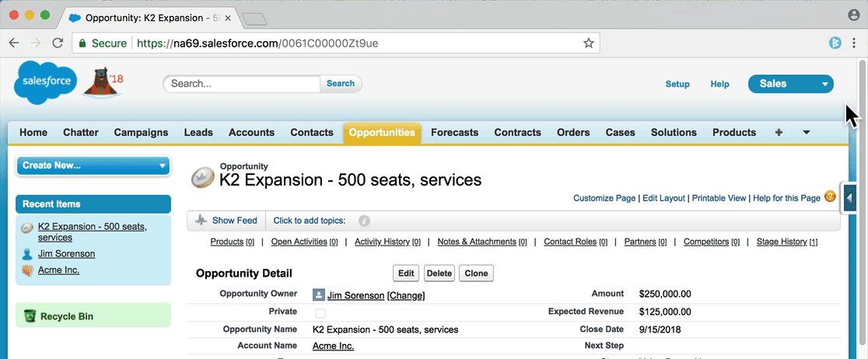Click the Salesforce cloud logo

tap(46, 82)
